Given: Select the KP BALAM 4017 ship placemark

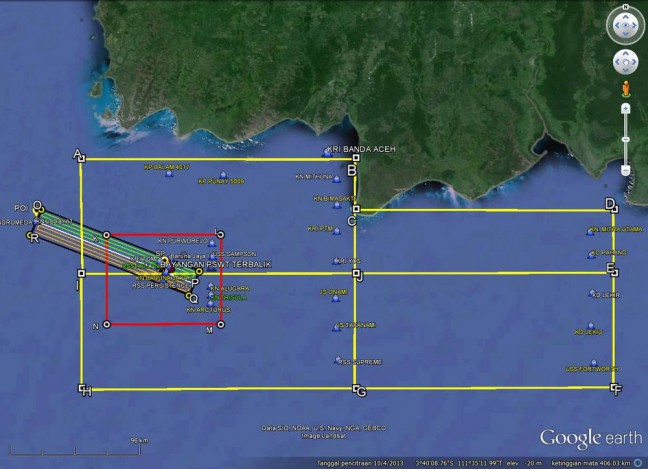Looking at the screenshot, I should pos(168,174).
